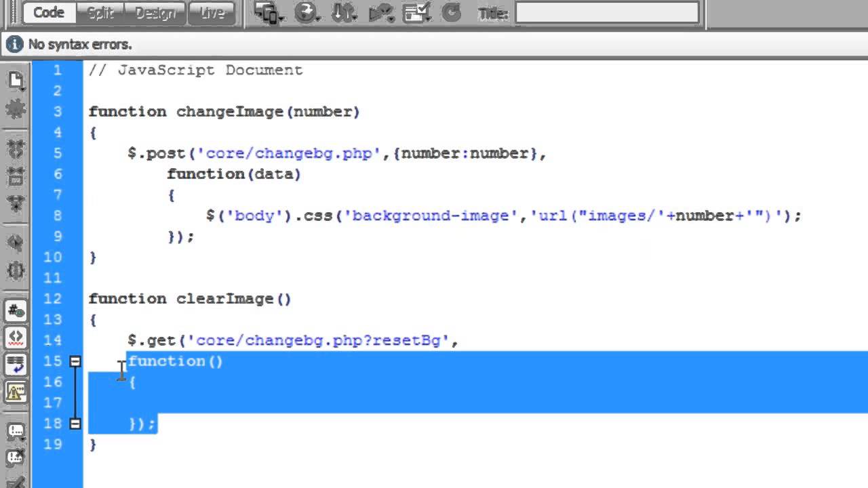Viewport: 868px width, 488px height.
Task: Click the Expand All icon
Action: [16, 203]
